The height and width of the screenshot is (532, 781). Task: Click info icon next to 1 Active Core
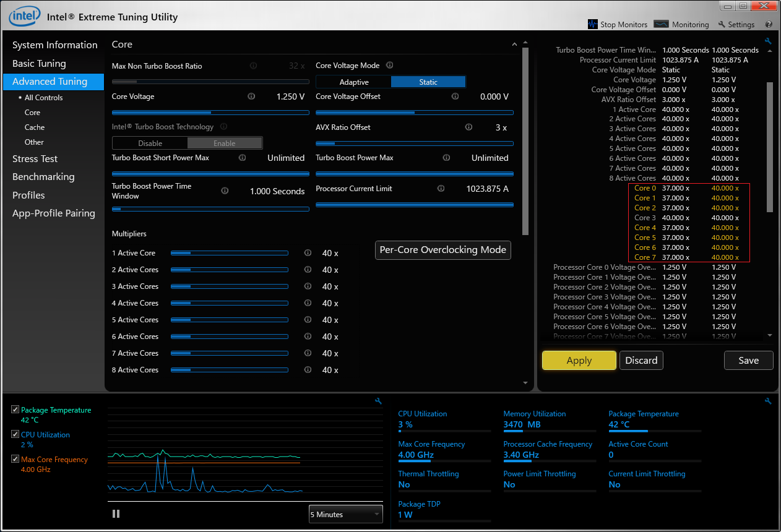(308, 253)
